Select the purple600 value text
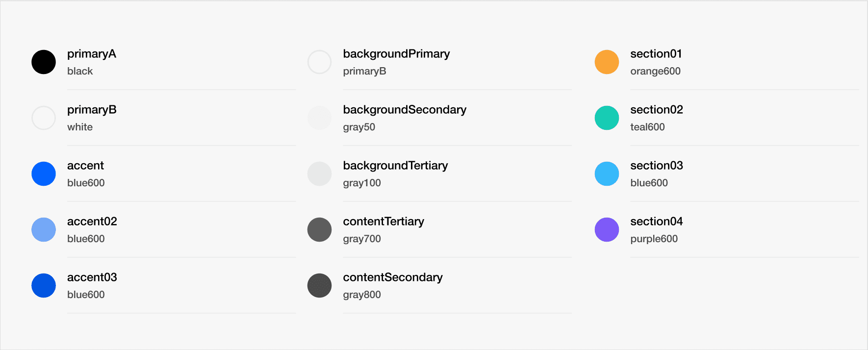 click(654, 239)
